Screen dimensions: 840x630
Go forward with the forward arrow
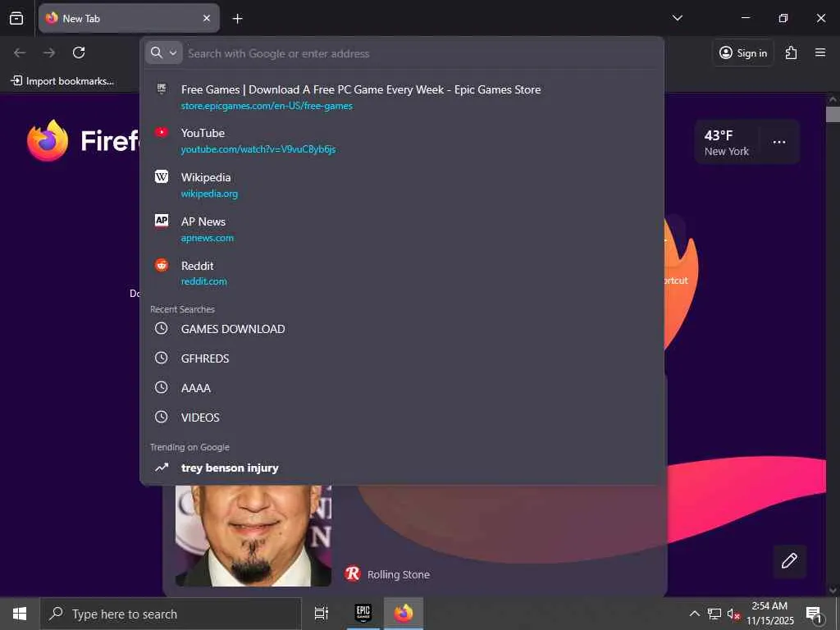[x=49, y=52]
